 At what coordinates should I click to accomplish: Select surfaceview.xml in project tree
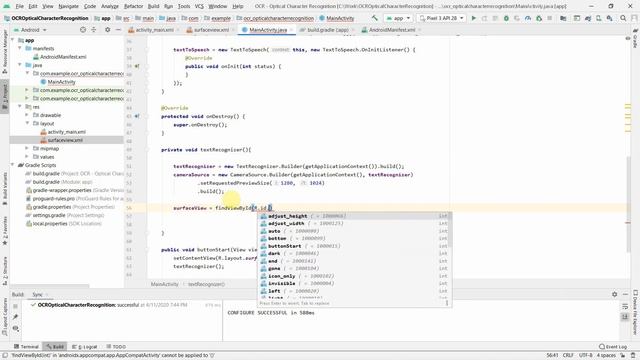pyautogui.click(x=65, y=140)
